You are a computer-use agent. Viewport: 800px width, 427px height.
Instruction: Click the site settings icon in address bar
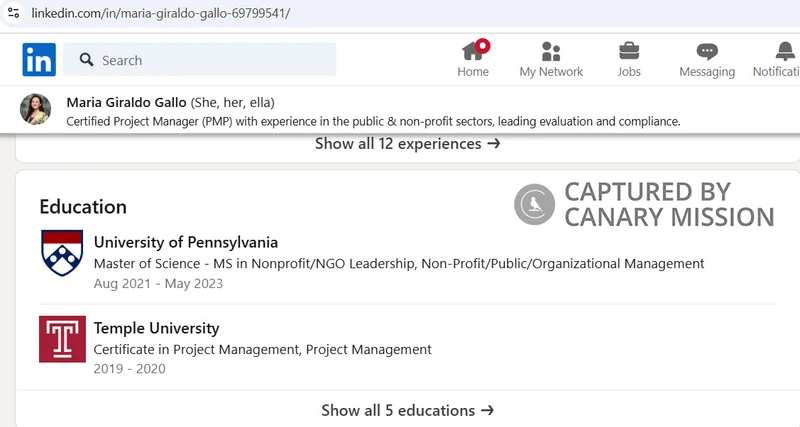pyautogui.click(x=14, y=13)
